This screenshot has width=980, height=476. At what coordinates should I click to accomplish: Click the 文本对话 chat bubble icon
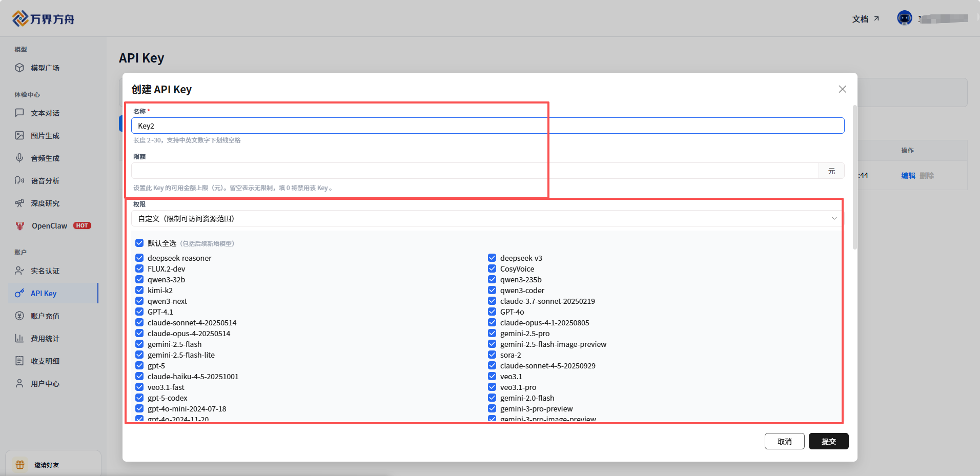pos(19,113)
